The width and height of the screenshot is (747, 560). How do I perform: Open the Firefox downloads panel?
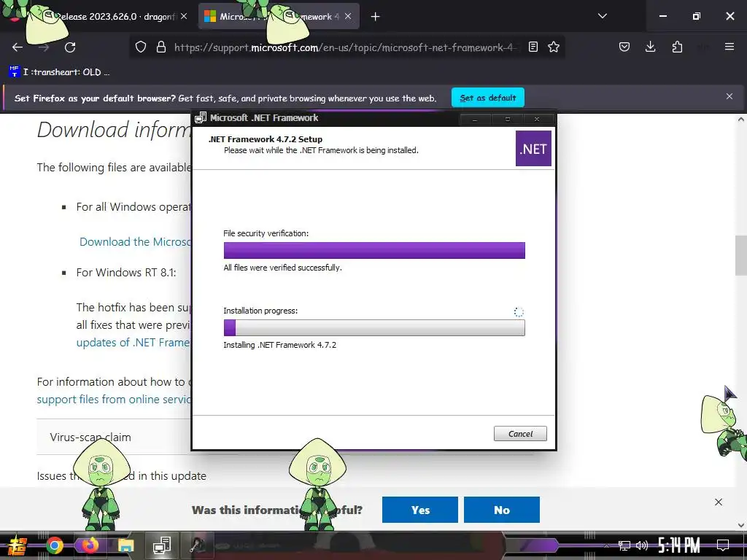(x=650, y=47)
